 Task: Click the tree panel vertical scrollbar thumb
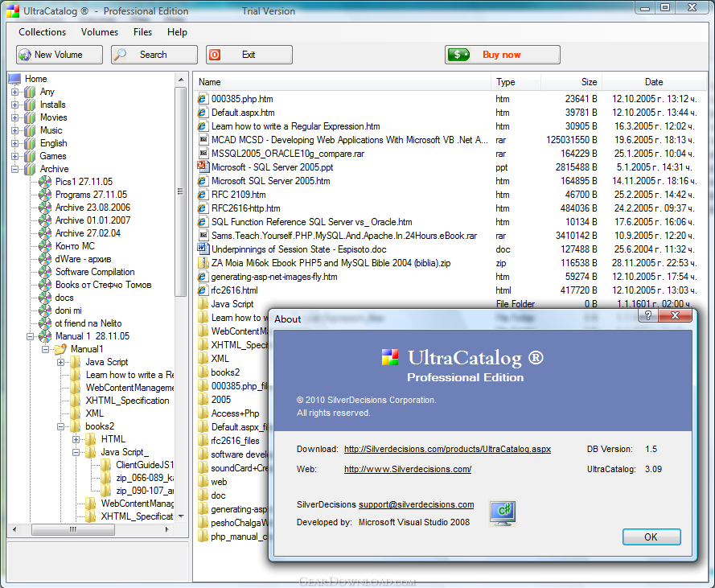pyautogui.click(x=181, y=191)
